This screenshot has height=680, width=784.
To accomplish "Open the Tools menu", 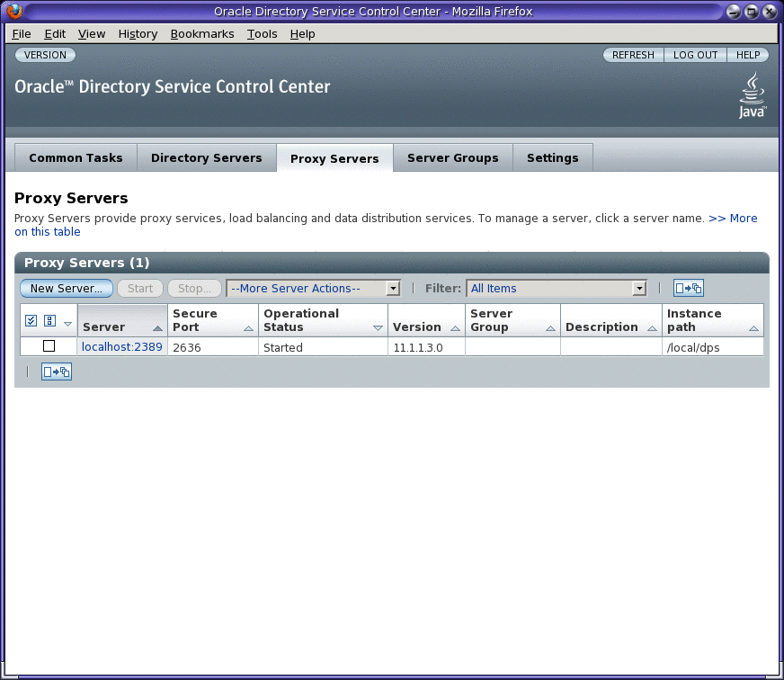I will (x=262, y=34).
